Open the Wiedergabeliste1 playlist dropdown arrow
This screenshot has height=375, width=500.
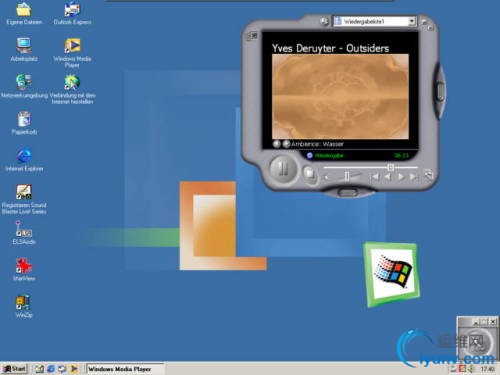pos(412,21)
